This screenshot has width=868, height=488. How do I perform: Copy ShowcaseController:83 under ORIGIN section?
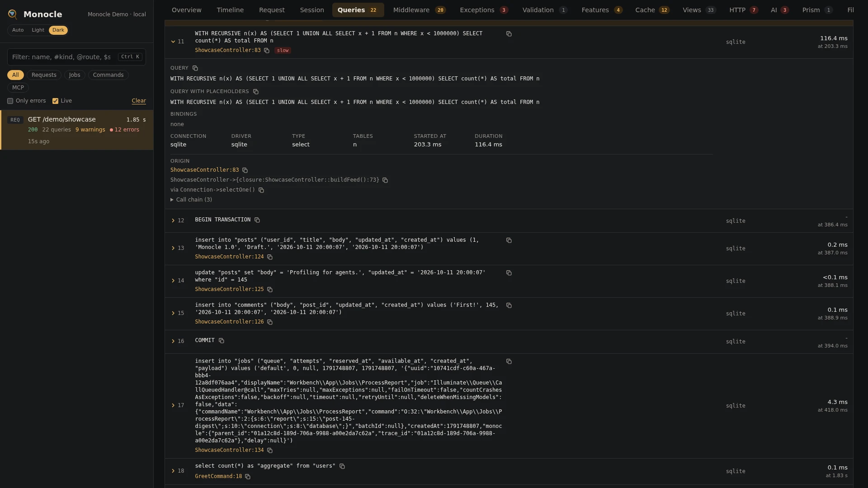(x=245, y=170)
